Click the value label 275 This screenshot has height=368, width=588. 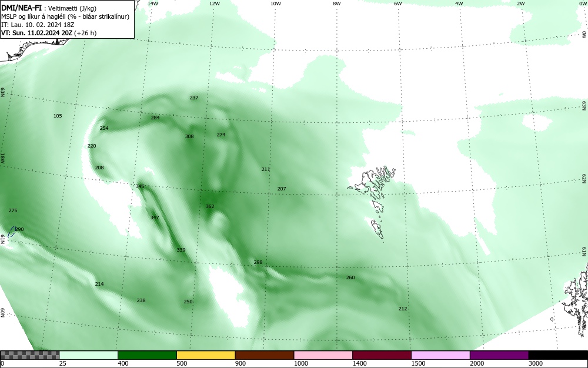pyautogui.click(x=13, y=210)
